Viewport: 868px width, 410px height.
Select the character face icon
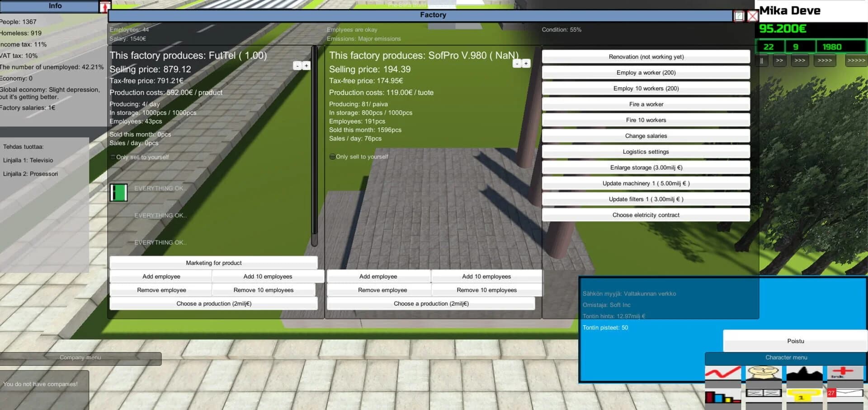tap(763, 372)
